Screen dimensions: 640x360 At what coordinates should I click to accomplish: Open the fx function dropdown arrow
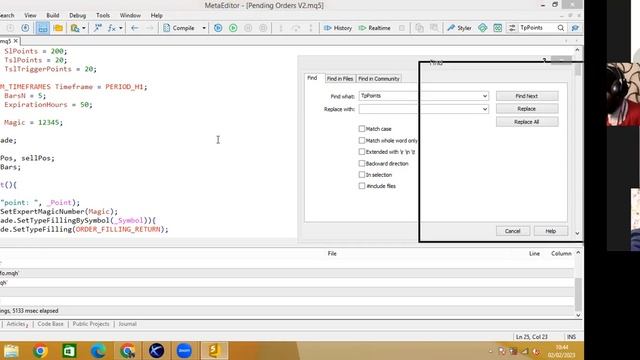[x=121, y=28]
